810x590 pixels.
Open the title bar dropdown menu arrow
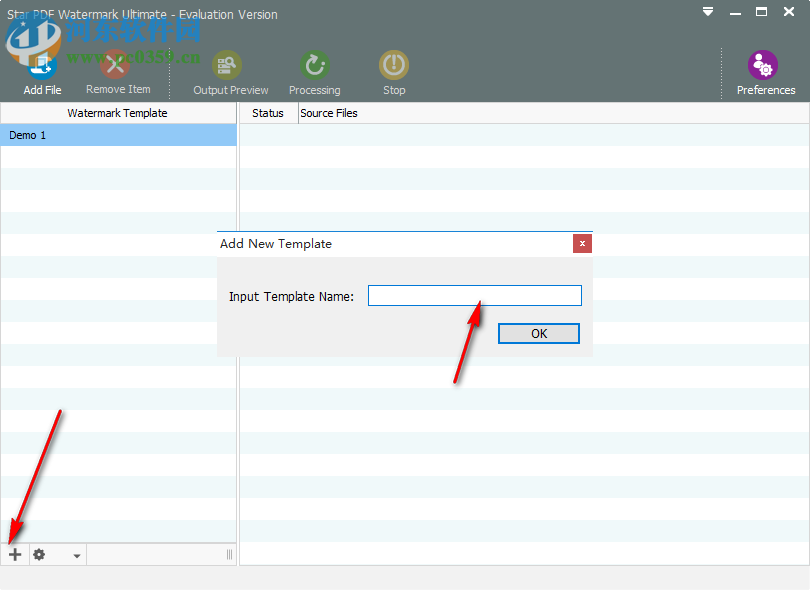tap(708, 11)
